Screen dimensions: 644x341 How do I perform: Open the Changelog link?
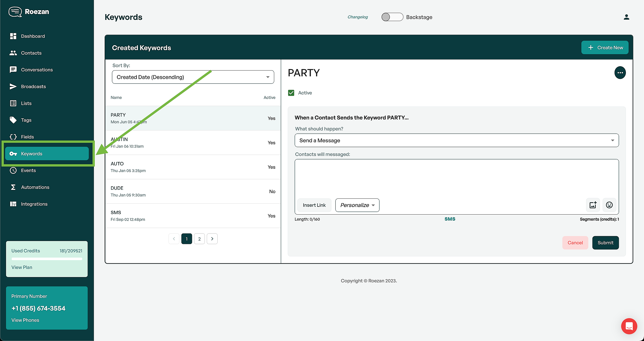[x=357, y=17]
